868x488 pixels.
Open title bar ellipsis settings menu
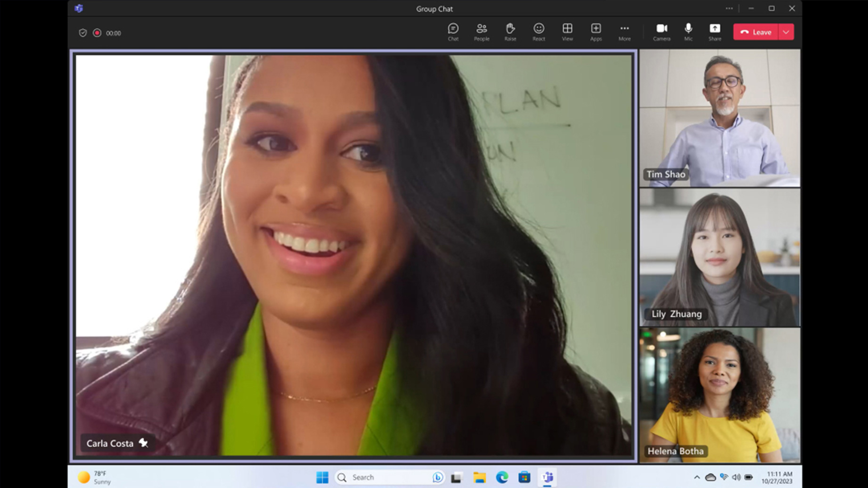[729, 8]
